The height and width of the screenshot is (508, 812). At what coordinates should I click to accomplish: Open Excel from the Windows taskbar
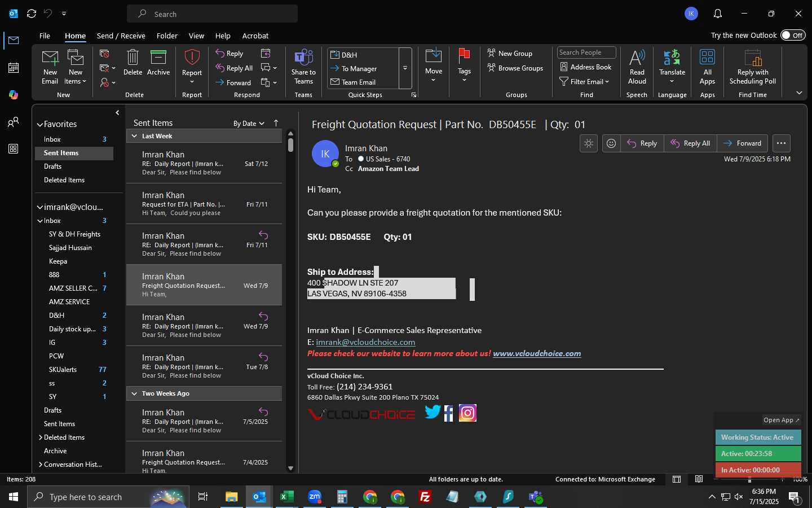point(286,497)
